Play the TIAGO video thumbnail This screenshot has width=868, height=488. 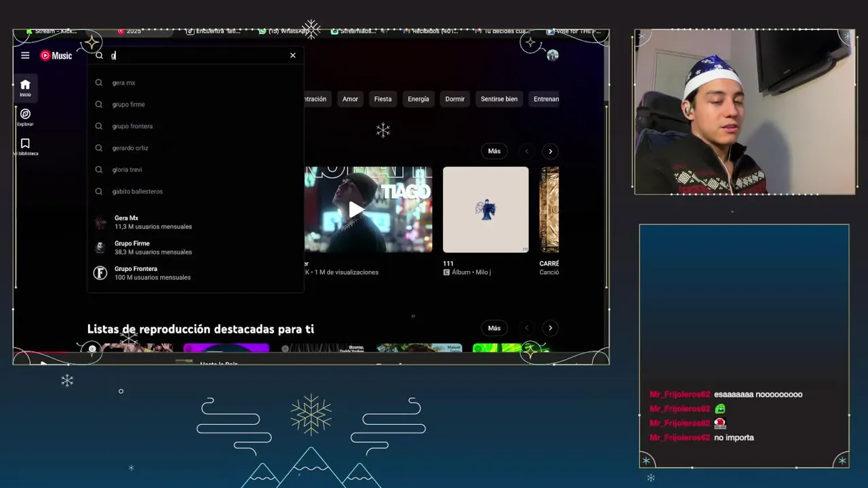[368, 209]
